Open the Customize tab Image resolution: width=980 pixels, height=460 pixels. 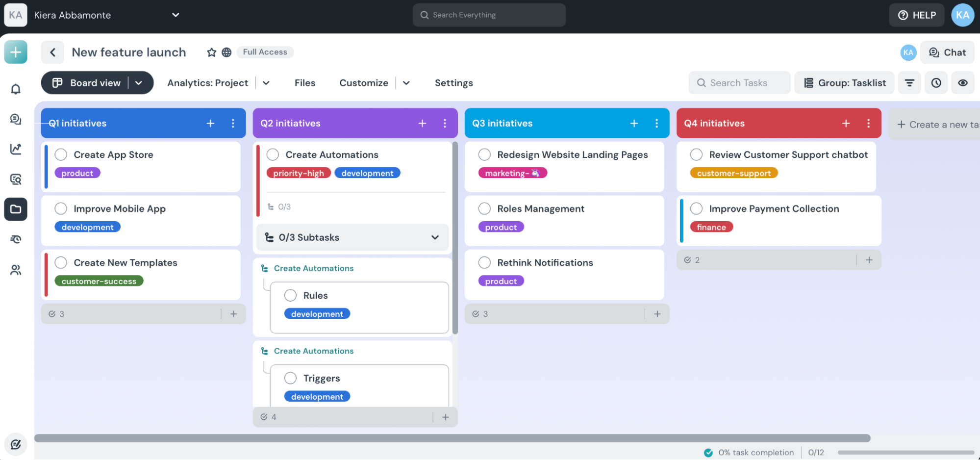tap(364, 83)
